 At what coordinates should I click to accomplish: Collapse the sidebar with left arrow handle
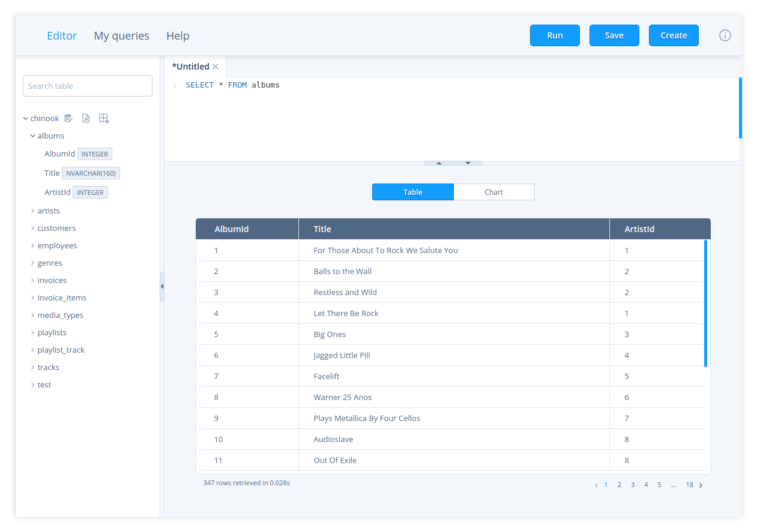click(161, 287)
